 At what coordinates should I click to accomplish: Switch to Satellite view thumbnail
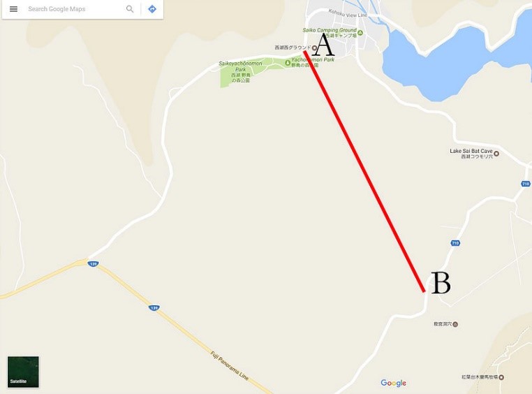coord(23,372)
